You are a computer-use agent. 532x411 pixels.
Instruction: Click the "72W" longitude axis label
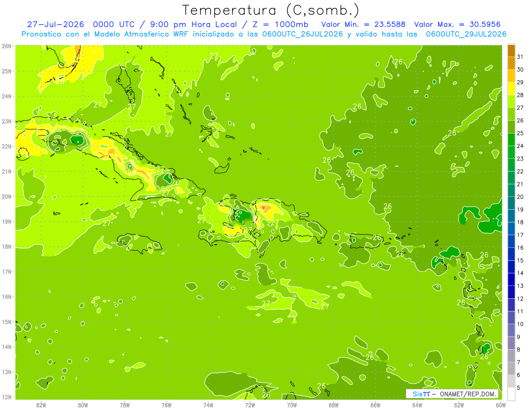point(250,405)
